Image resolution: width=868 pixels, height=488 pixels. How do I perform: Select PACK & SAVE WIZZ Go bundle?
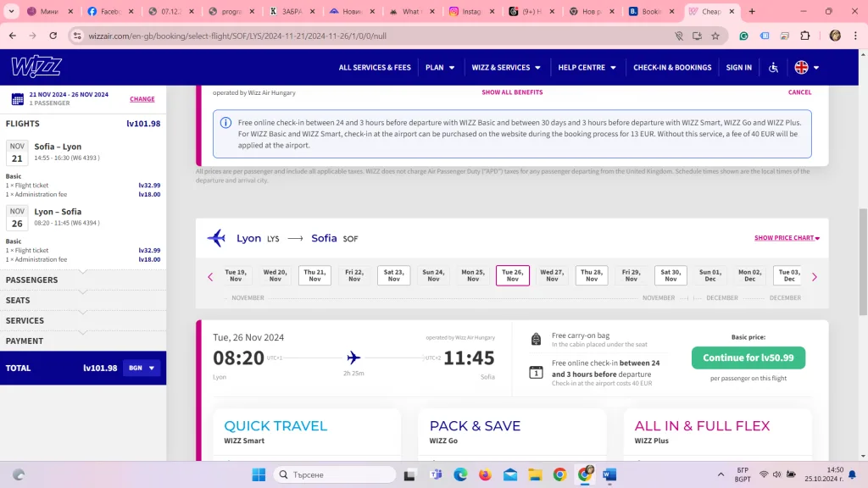coord(512,435)
